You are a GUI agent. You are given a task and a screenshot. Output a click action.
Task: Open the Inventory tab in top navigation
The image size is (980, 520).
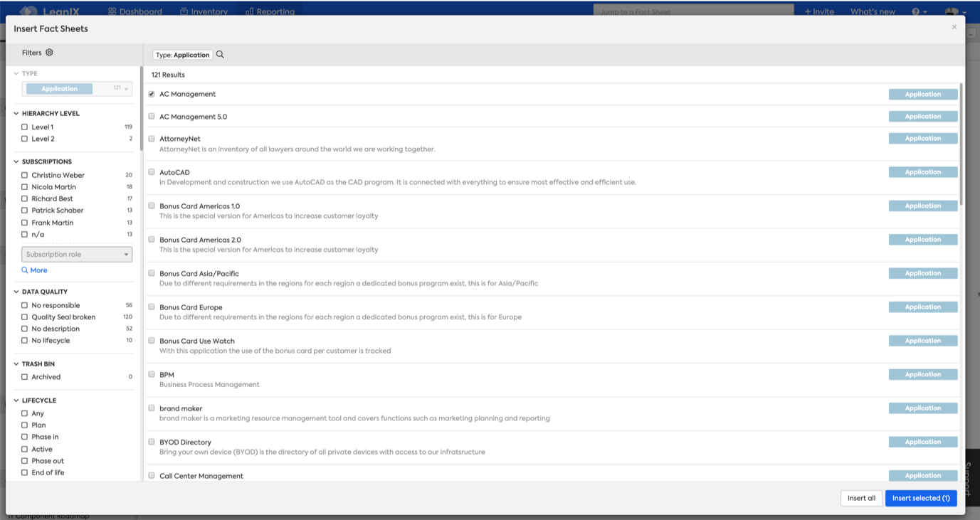pos(204,11)
